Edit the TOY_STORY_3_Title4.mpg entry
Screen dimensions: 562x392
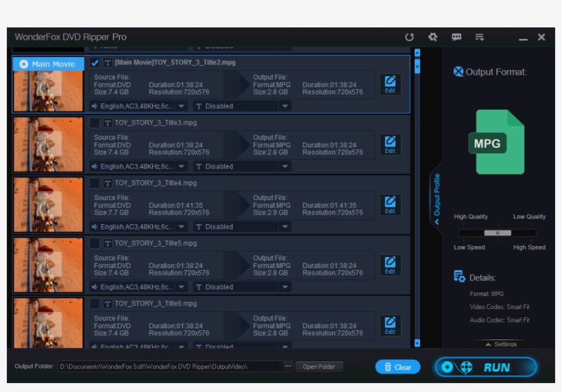390,205
